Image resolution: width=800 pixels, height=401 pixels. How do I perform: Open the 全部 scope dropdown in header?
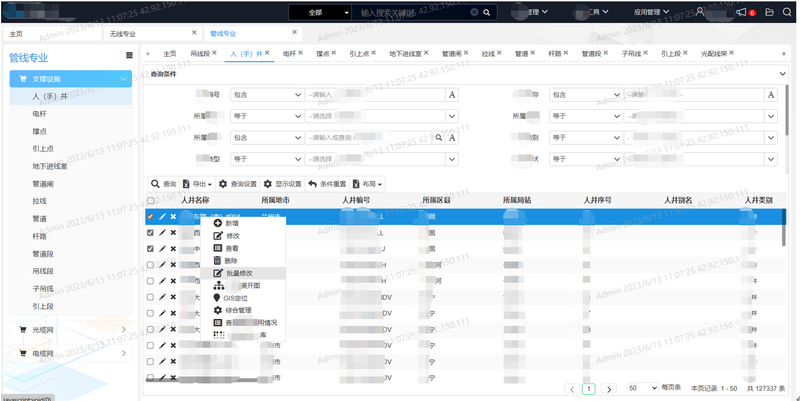click(320, 12)
